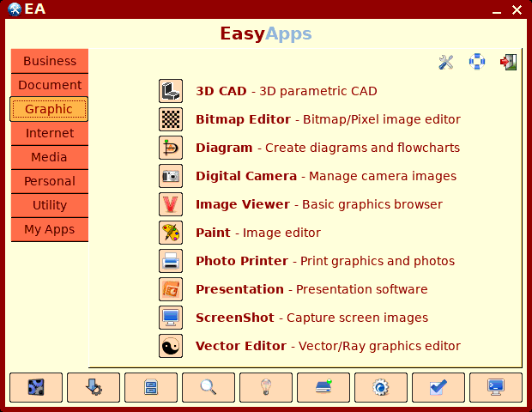
Task: Open the terminal monitor bottom button
Action: 496,387
